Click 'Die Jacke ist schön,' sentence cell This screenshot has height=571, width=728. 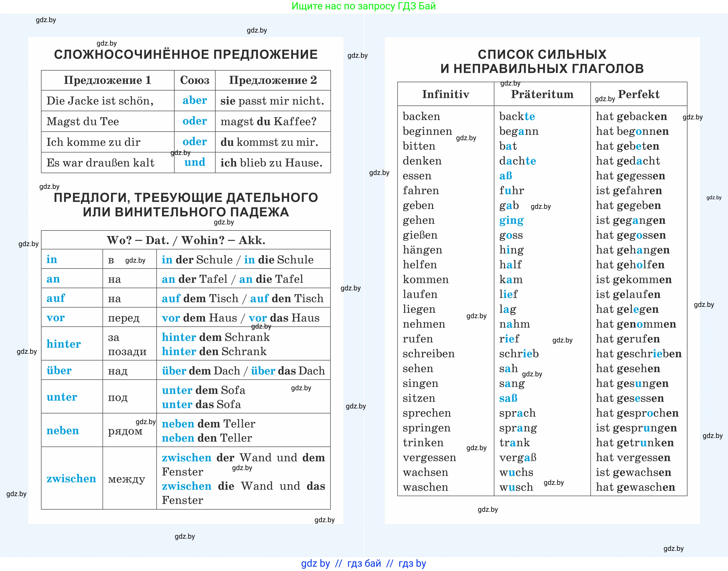100,101
